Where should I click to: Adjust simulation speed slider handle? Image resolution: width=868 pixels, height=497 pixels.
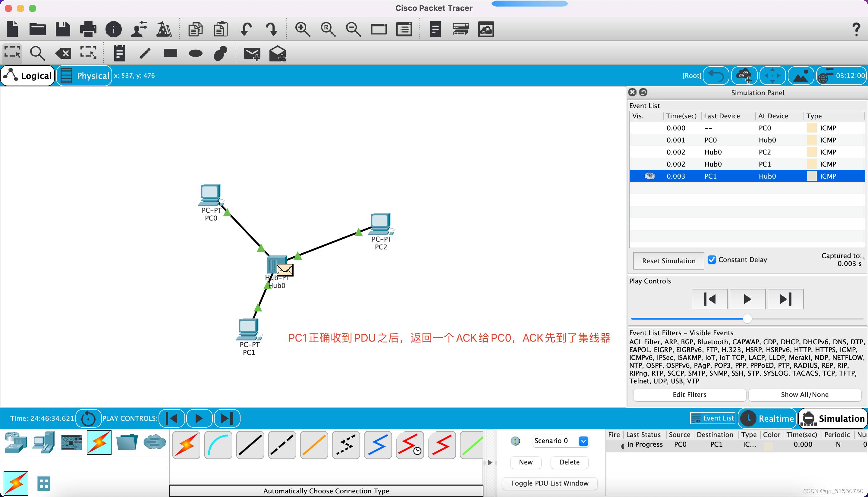(x=747, y=319)
